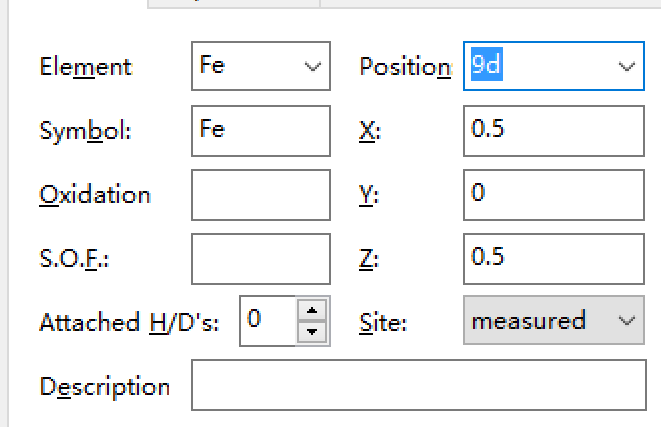Click the Fe value in Element box
The height and width of the screenshot is (427, 661).
tap(213, 67)
